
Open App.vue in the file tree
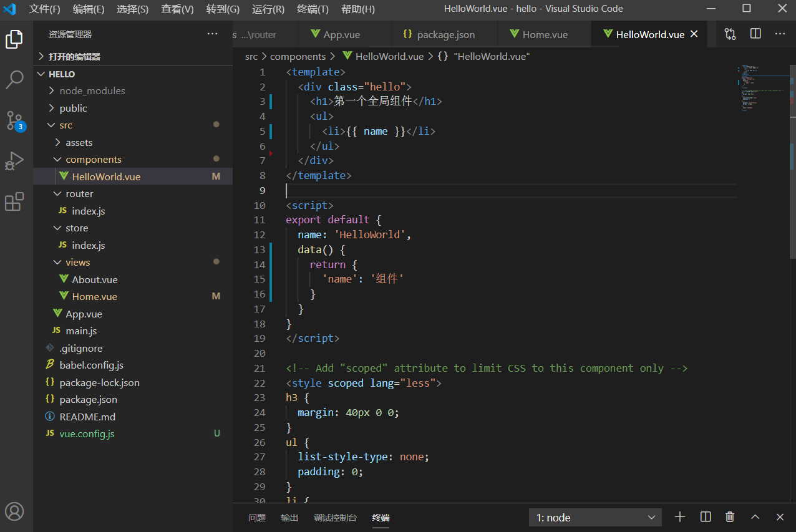pyautogui.click(x=133, y=314)
